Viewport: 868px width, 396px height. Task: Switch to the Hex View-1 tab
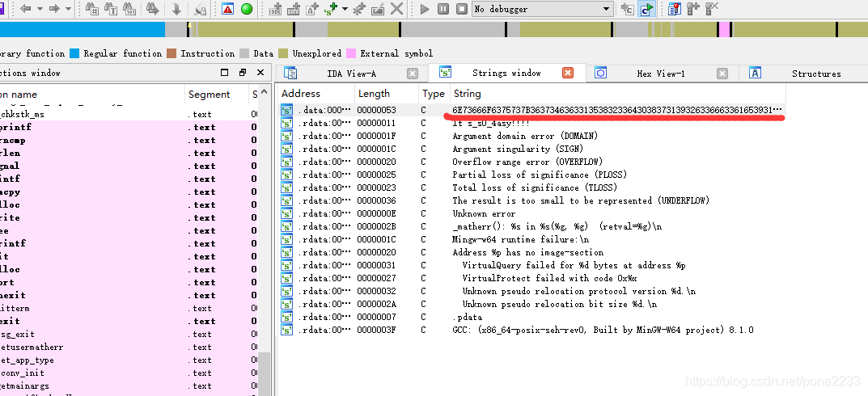coord(660,74)
